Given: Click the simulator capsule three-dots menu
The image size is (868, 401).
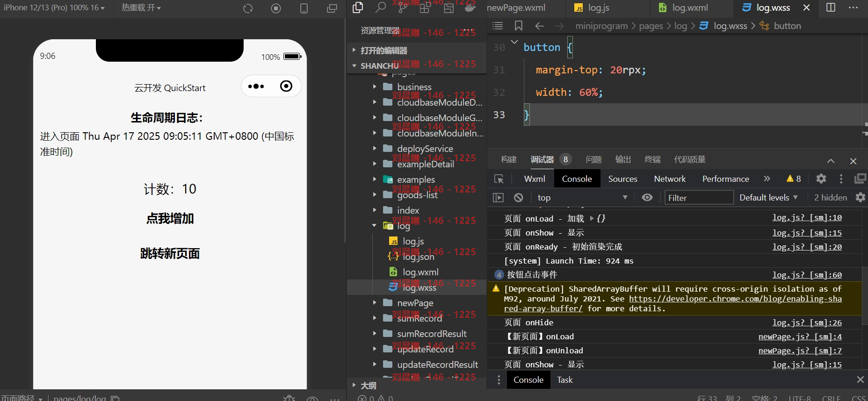Looking at the screenshot, I should [x=256, y=86].
